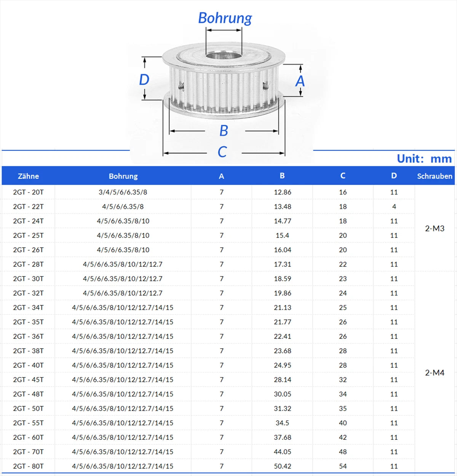This screenshot has height=476, width=457.
Task: Select the 2GT - 22T row label
Action: coord(28,207)
